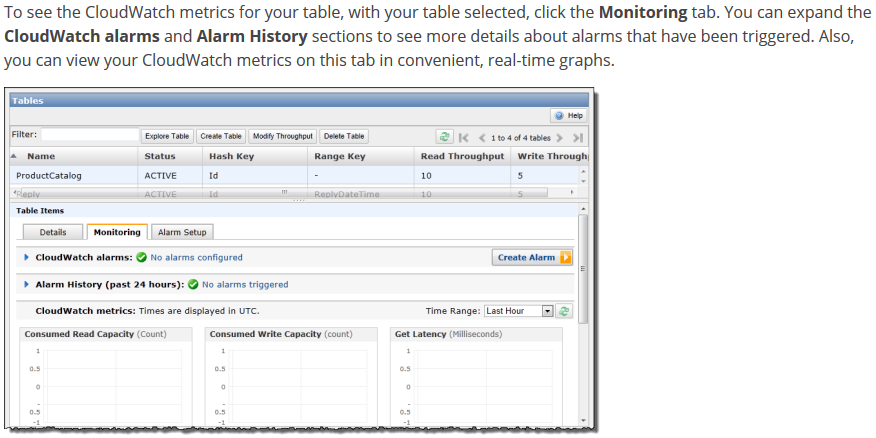Click the green check beside CloudWatch alarms
Screen dimensions: 876x438
pos(141,258)
